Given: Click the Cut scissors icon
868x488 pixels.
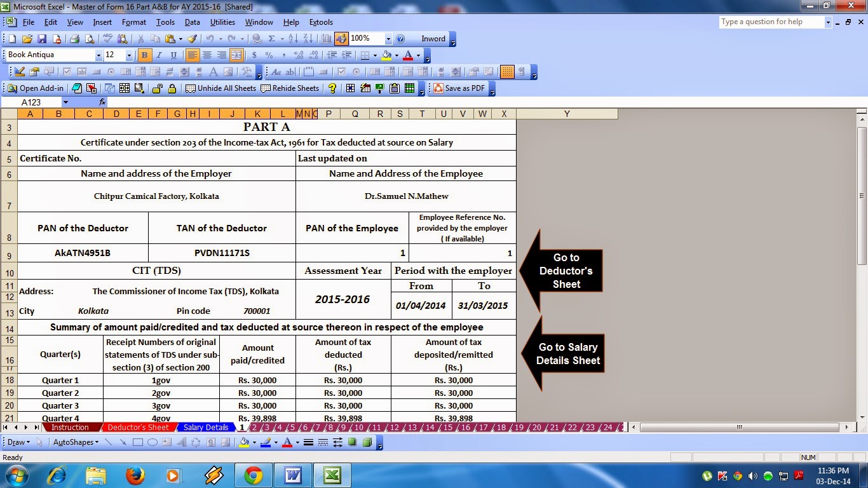Looking at the screenshot, I should tap(140, 39).
